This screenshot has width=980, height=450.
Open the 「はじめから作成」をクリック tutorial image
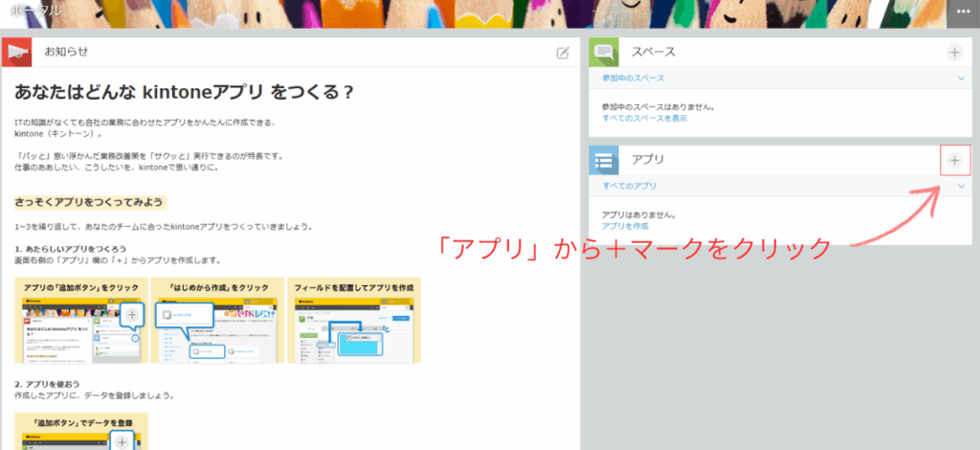217,321
